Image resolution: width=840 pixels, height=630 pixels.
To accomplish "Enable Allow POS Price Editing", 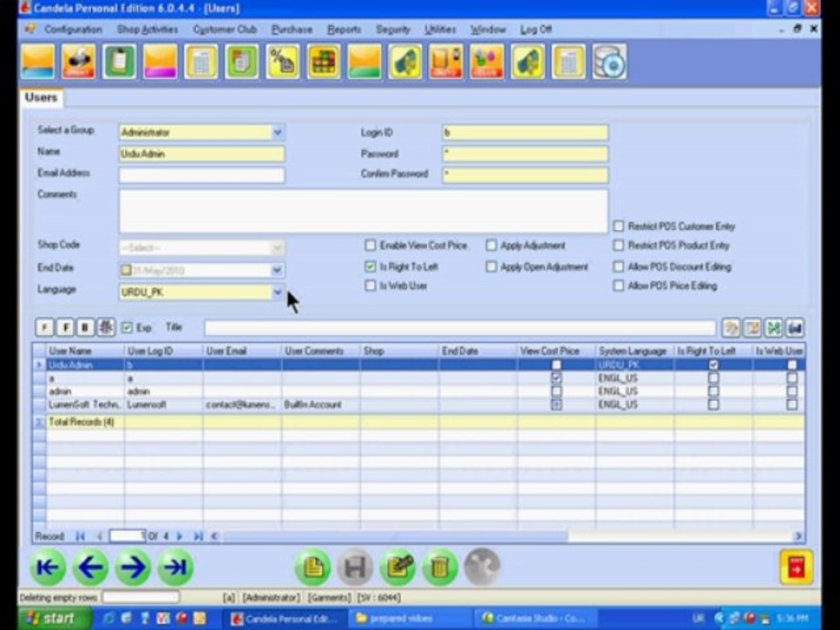I will [619, 285].
